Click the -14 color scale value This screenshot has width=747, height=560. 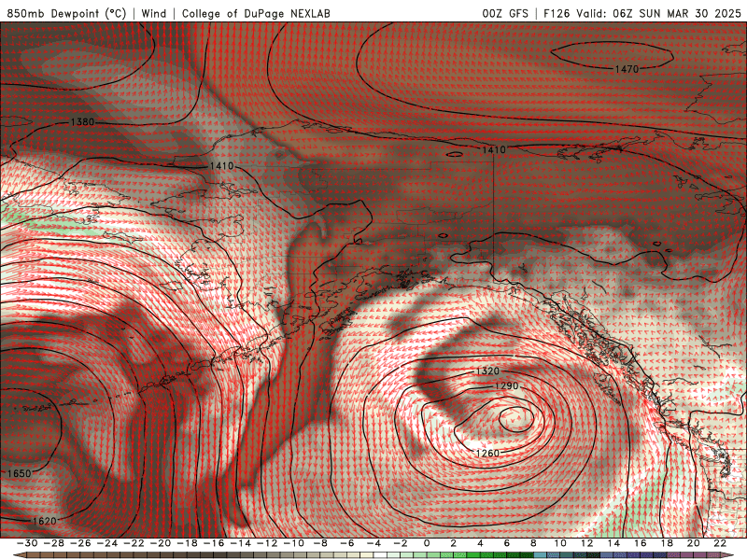point(241,543)
